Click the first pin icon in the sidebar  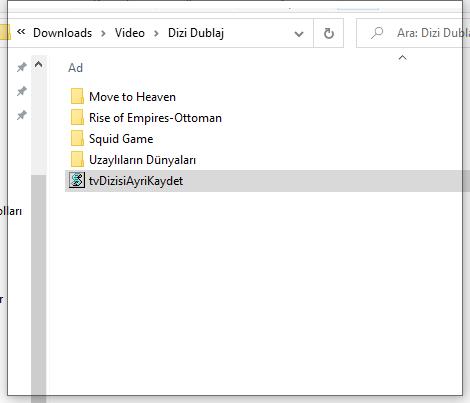pyautogui.click(x=22, y=67)
